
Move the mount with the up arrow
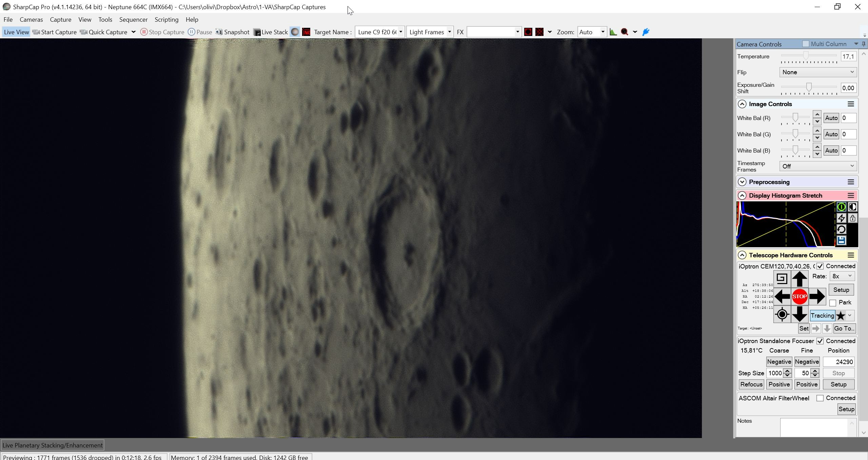tap(800, 279)
